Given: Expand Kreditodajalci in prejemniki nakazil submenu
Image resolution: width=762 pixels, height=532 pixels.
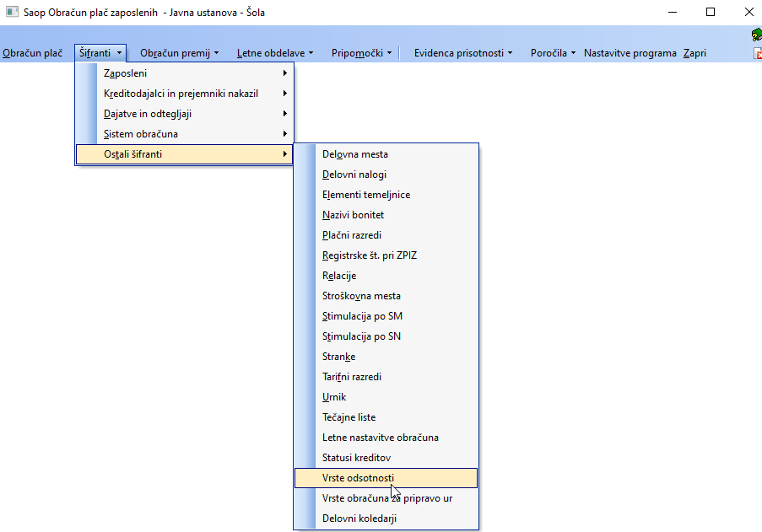Looking at the screenshot, I should pos(184,94).
